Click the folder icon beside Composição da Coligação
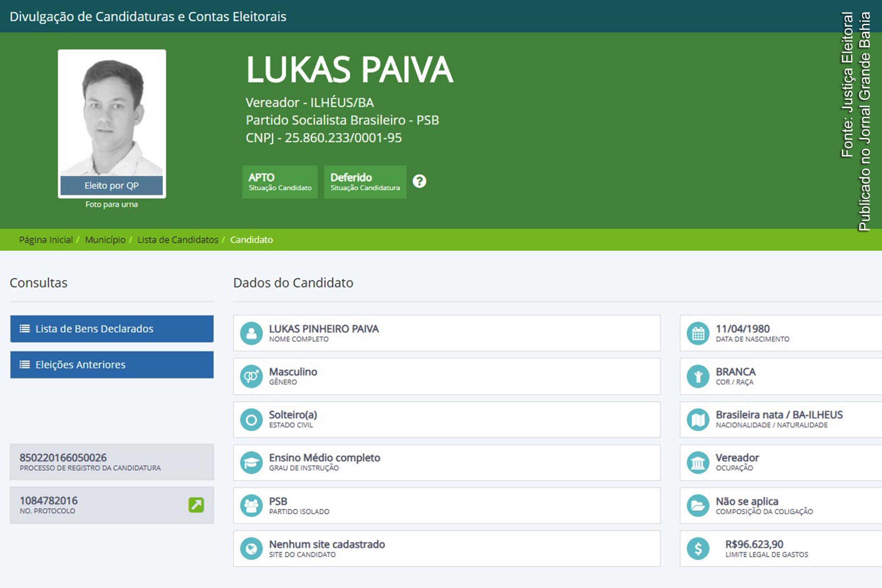The height and width of the screenshot is (588, 882). (x=698, y=506)
